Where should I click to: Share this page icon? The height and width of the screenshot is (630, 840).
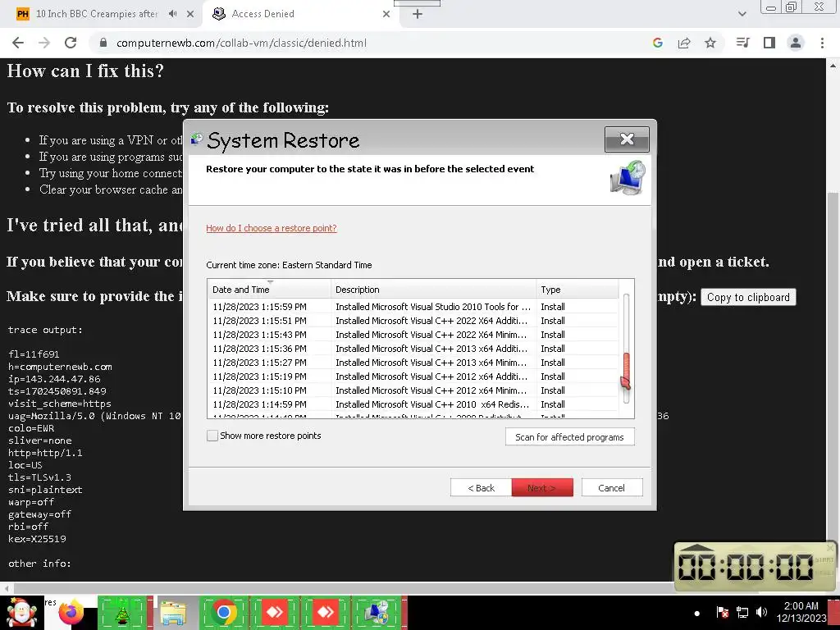click(684, 43)
